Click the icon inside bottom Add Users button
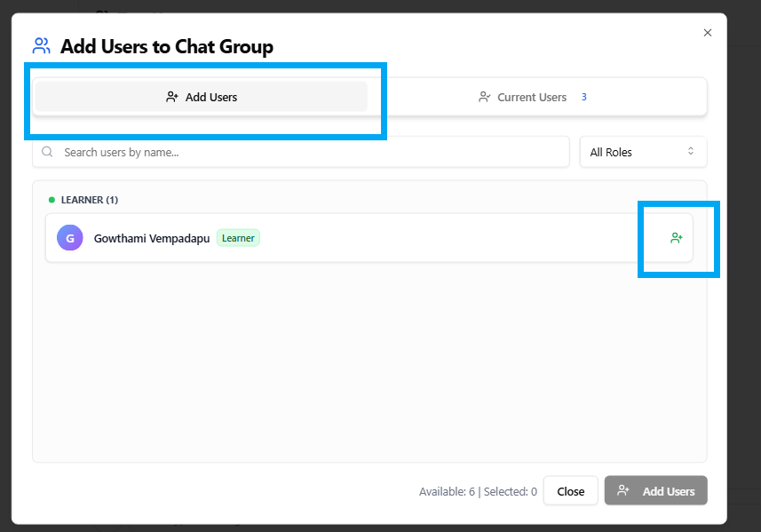Image resolution: width=761 pixels, height=532 pixels. (x=623, y=491)
